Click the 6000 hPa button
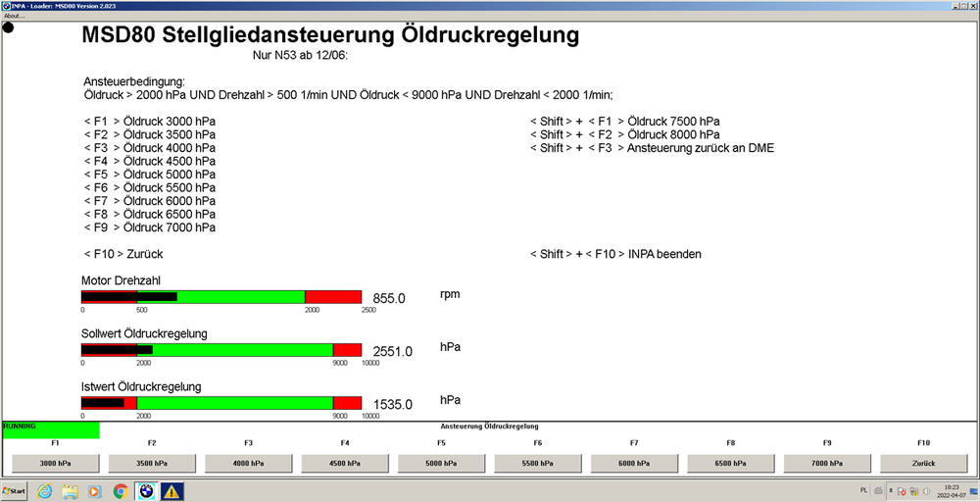This screenshot has height=502, width=980. click(x=634, y=463)
